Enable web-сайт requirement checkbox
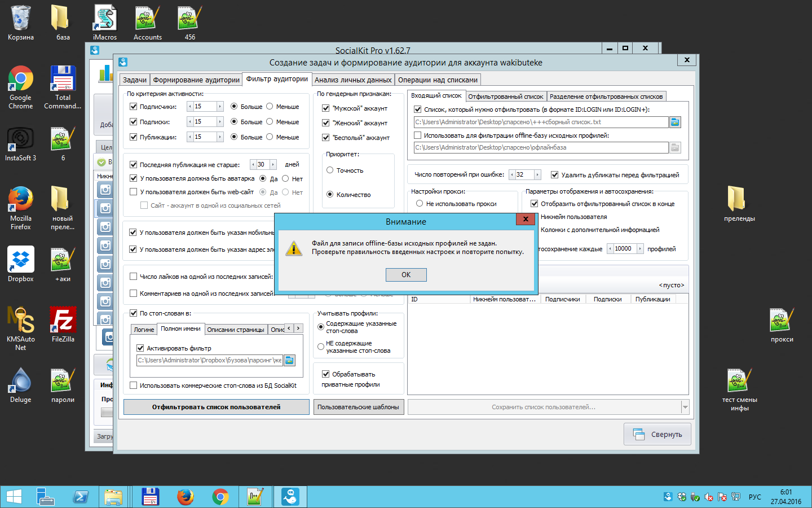The height and width of the screenshot is (508, 812). point(134,192)
